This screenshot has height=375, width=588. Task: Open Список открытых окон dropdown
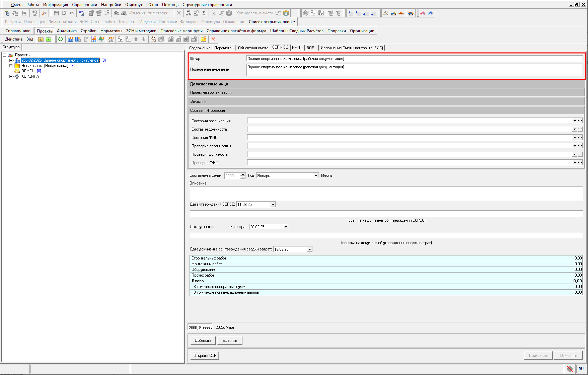pos(272,22)
